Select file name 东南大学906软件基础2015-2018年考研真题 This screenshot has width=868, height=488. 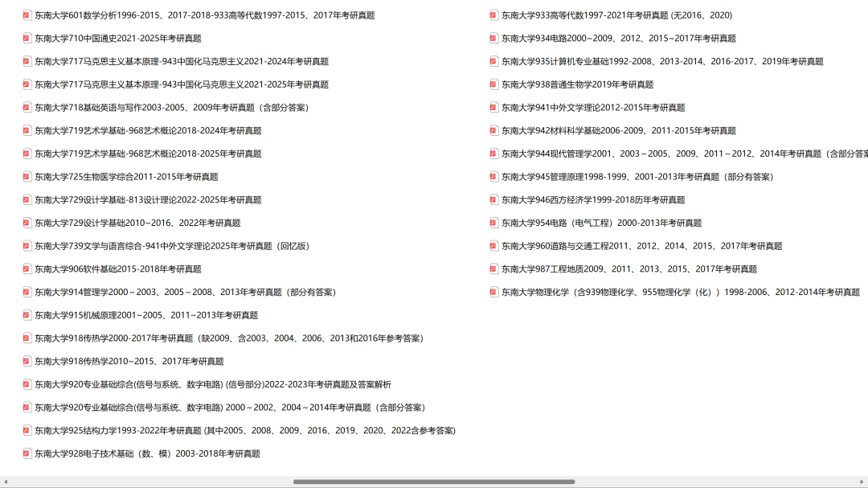[118, 269]
